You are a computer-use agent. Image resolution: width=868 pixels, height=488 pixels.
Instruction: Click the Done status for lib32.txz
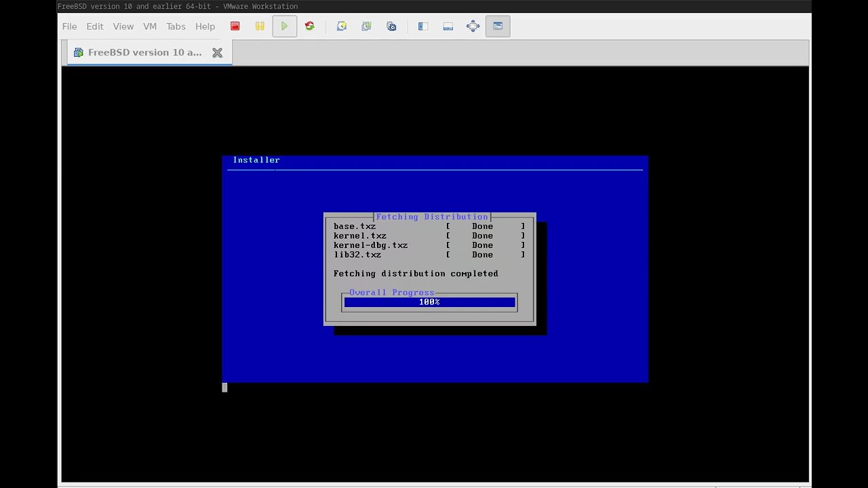pyautogui.click(x=483, y=255)
